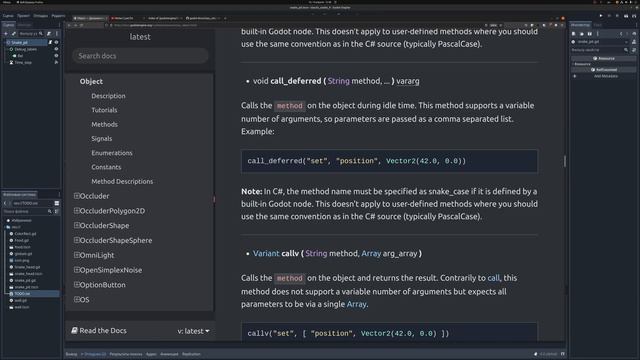
Task: Create new resource icon in Inspector
Action: coord(573,33)
